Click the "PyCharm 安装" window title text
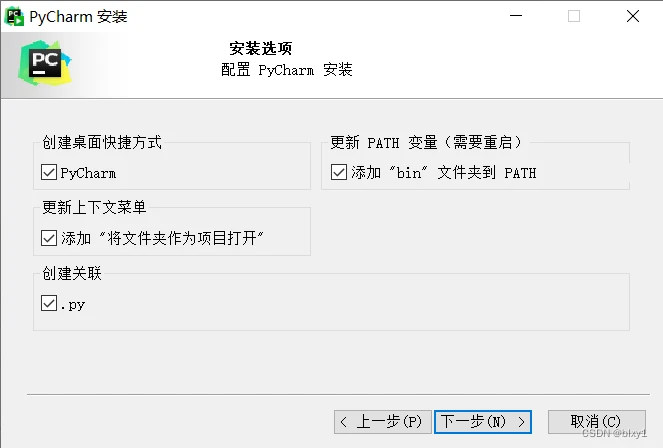The width and height of the screenshot is (663, 448). 78,16
